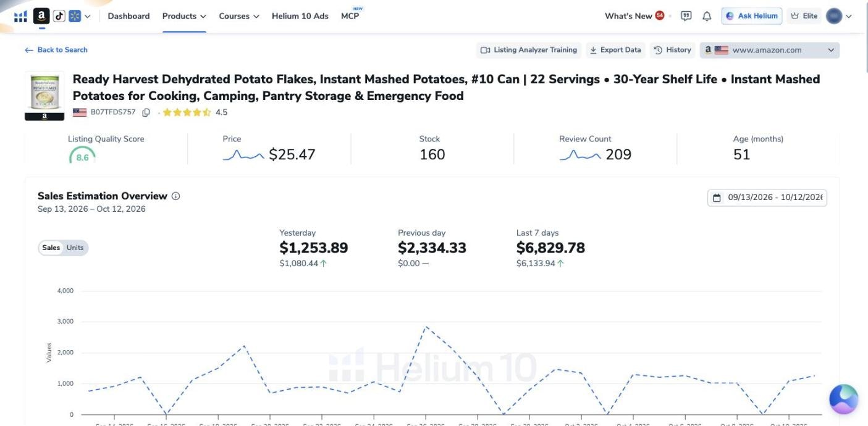This screenshot has height=426, width=868.
Task: Click the Listing Quality Score 8.6 gauge
Action: click(x=82, y=155)
